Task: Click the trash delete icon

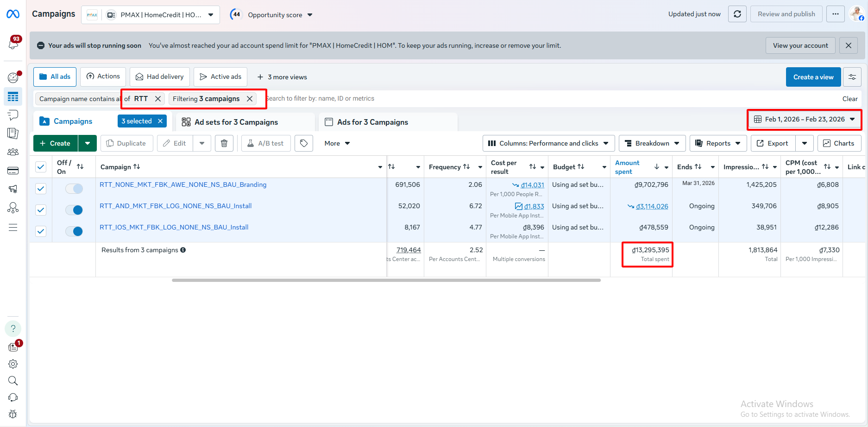Action: [224, 143]
